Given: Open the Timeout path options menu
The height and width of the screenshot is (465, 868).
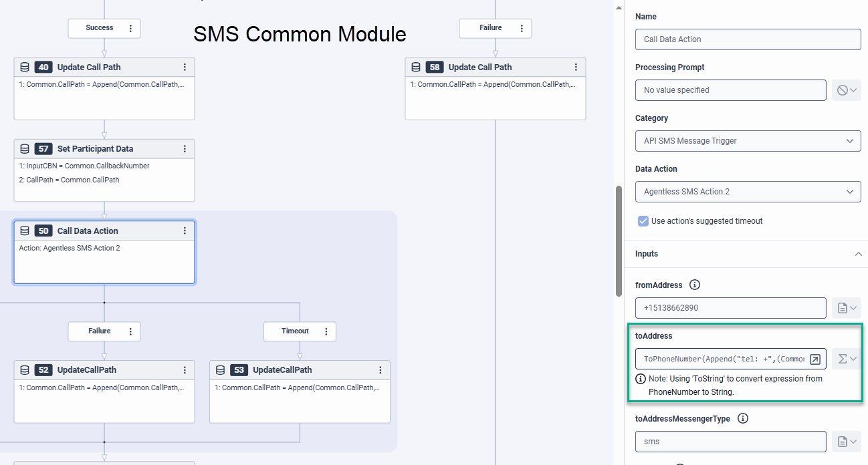Looking at the screenshot, I should click(326, 331).
